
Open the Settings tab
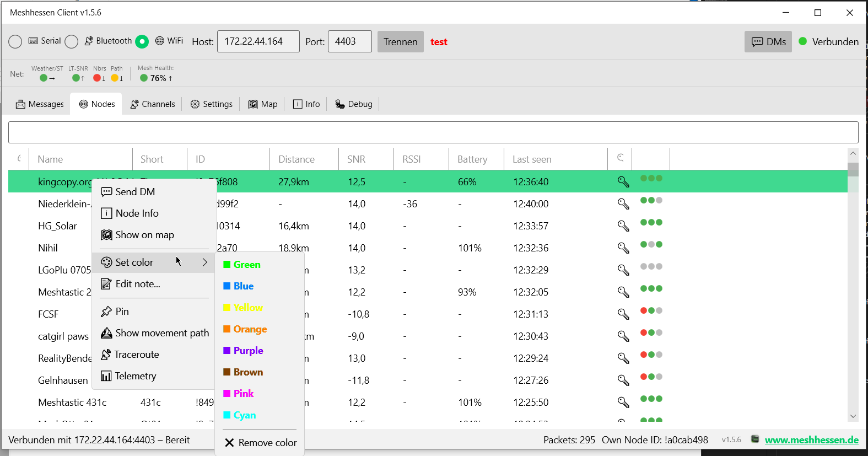pos(212,104)
